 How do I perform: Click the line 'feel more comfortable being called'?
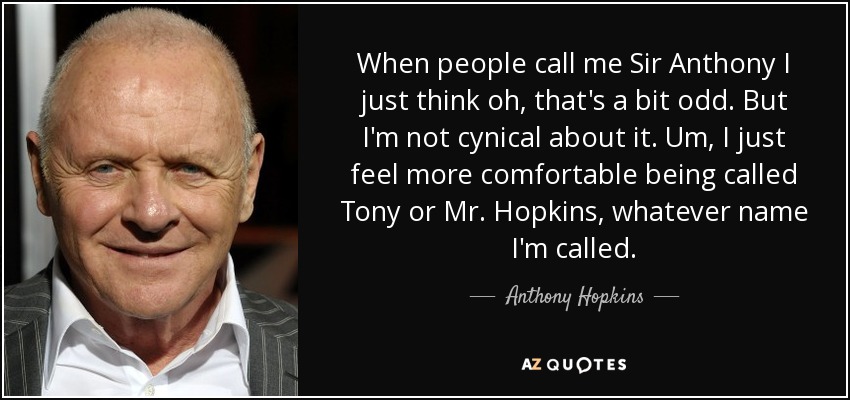click(x=574, y=175)
